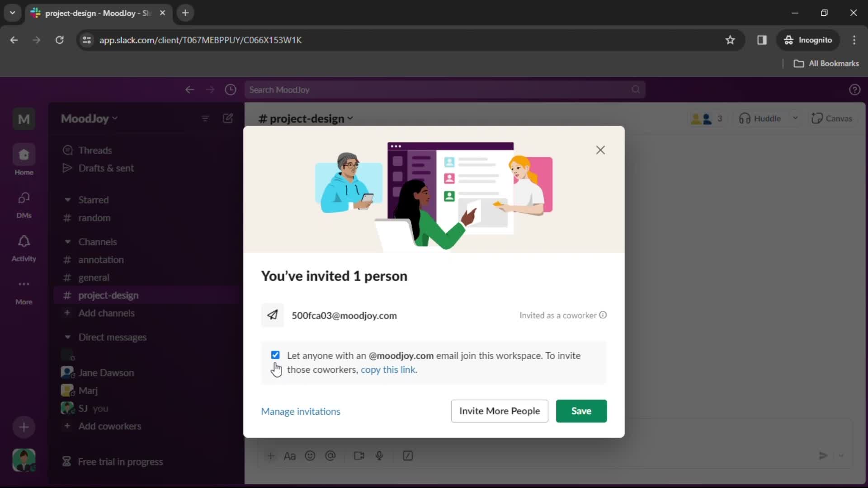
Task: Expand the Direct messages section
Action: pos(67,337)
